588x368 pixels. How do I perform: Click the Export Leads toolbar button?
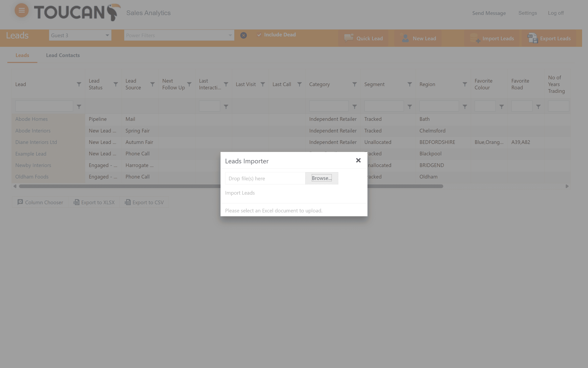(549, 38)
